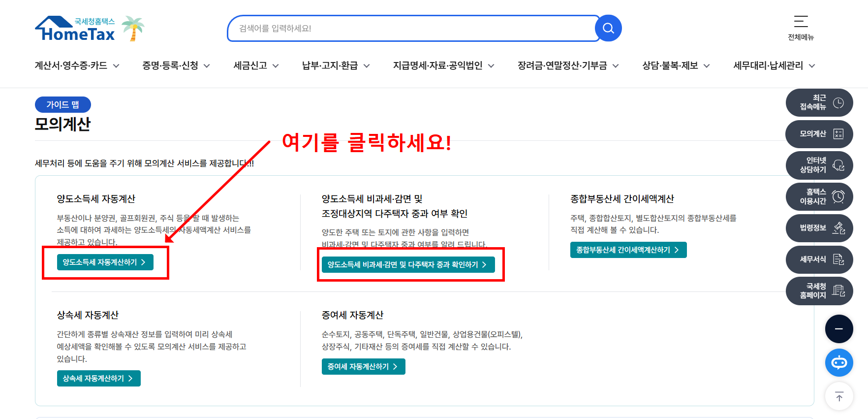The height and width of the screenshot is (419, 868).
Task: Expand 지급명세·자료·공익법인 menu
Action: (x=443, y=65)
